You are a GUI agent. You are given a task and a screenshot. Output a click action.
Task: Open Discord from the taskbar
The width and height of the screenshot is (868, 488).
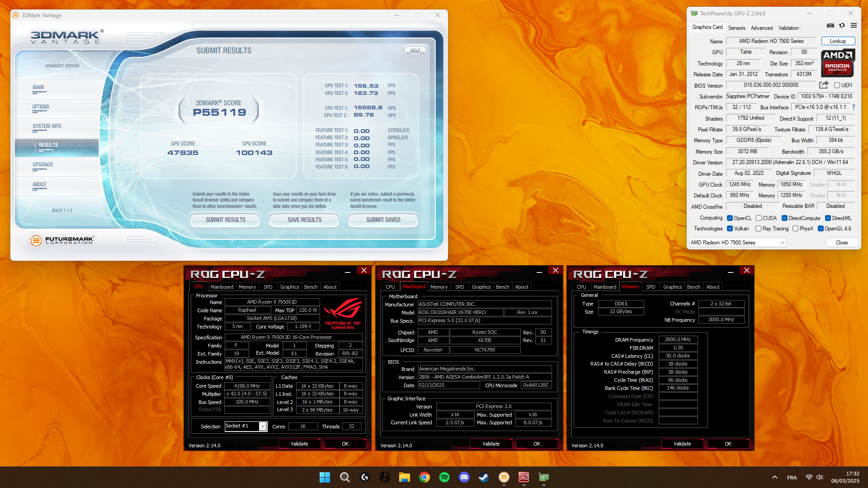(x=464, y=477)
